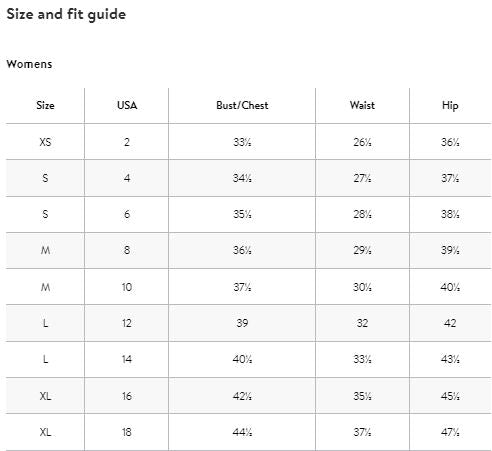Select USA size 12 cell
492x451 pixels.
click(x=127, y=323)
